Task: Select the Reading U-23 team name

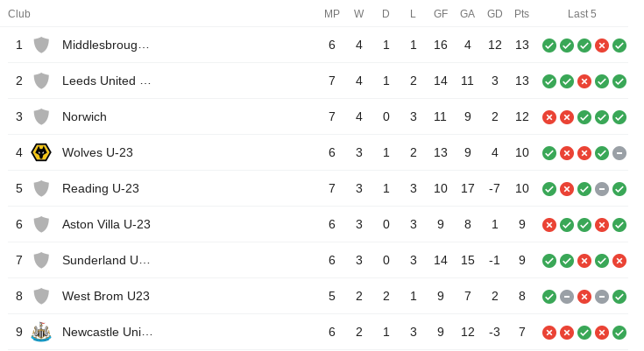Action: coord(101,188)
